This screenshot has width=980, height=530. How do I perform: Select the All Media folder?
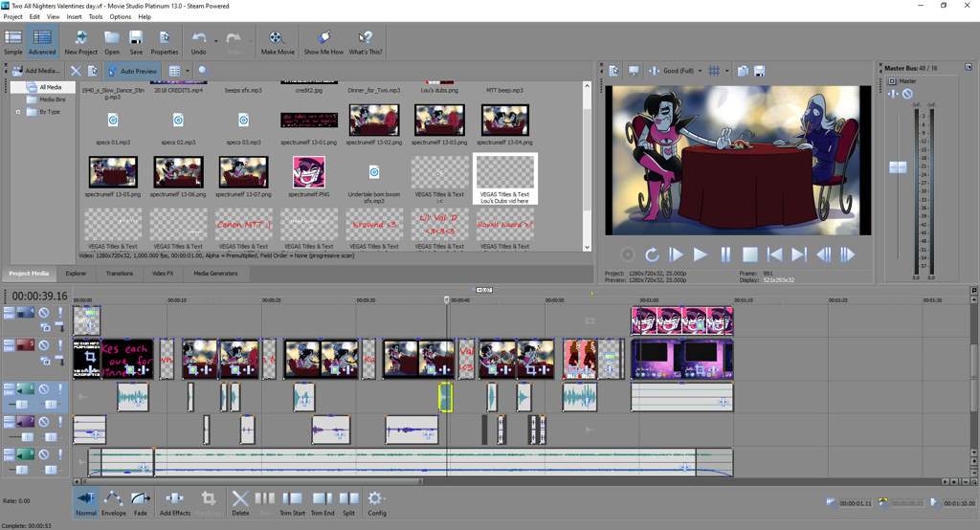[50, 87]
